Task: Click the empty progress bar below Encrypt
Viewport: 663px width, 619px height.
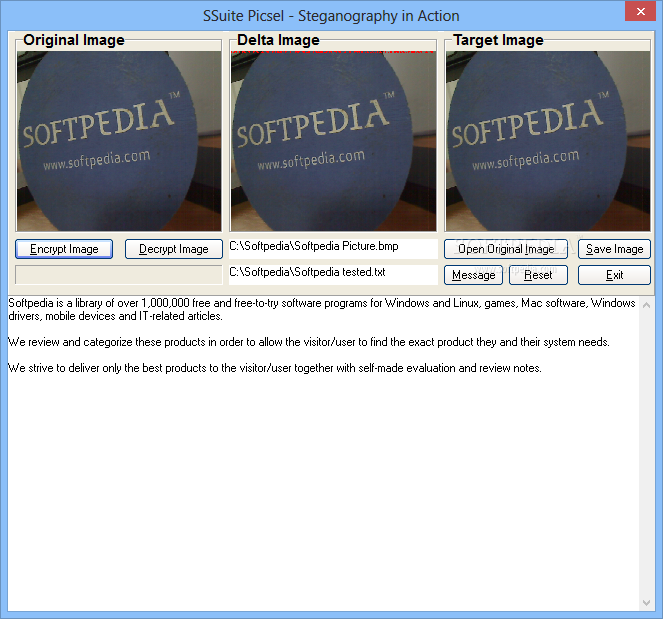Action: point(119,275)
